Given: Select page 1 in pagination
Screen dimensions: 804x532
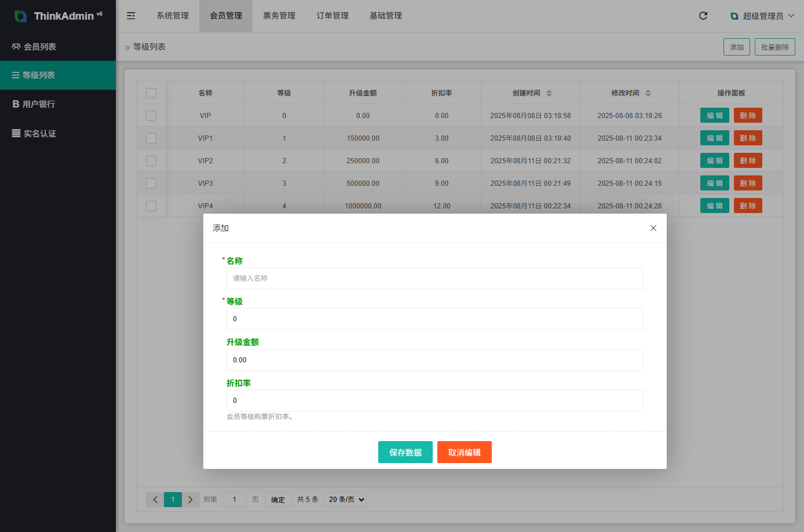Looking at the screenshot, I should pos(173,500).
